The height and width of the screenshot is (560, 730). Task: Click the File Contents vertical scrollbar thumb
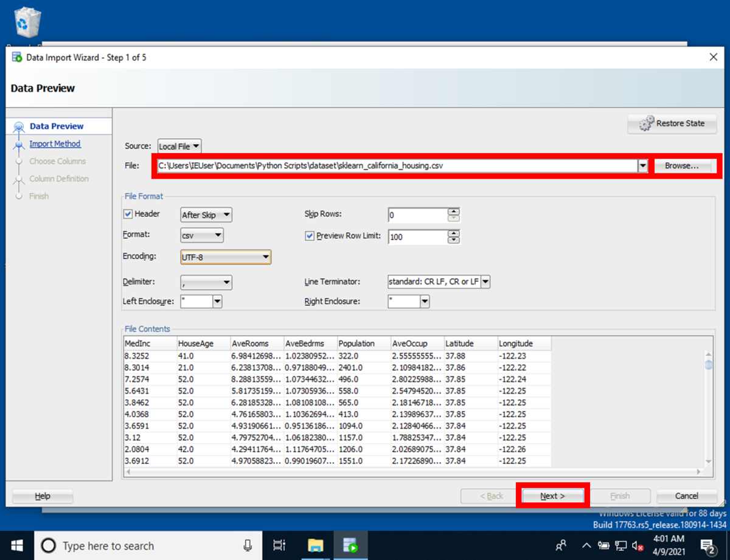(x=708, y=364)
